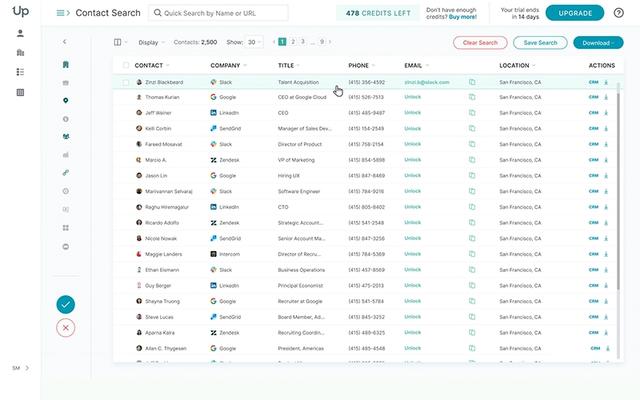The width and height of the screenshot is (640, 400).
Task: Confirm filters with the teal checkmark button
Action: click(66, 304)
